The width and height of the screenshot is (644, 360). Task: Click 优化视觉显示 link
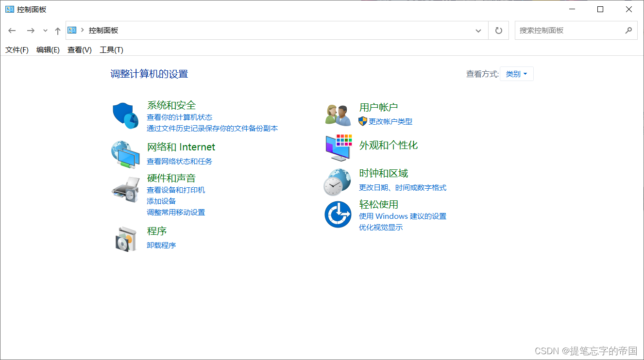pos(381,228)
